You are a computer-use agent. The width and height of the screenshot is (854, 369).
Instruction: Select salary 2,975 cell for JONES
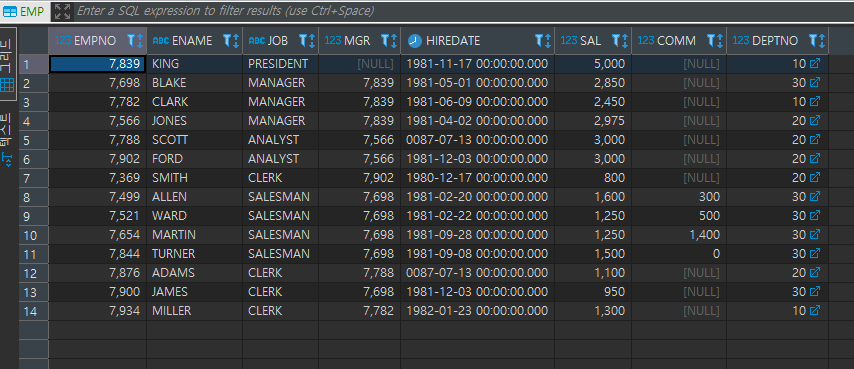coord(593,121)
